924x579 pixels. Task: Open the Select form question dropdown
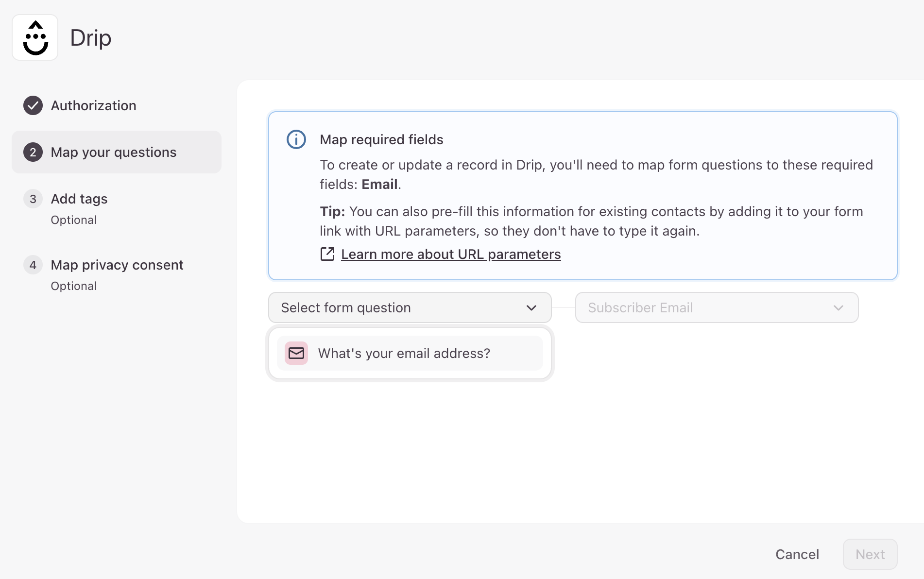click(410, 307)
